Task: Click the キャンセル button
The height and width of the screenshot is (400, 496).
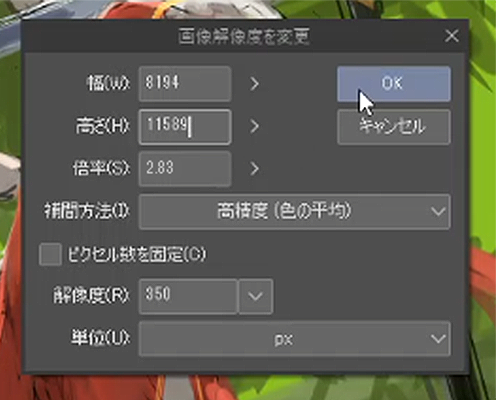Action: [394, 127]
